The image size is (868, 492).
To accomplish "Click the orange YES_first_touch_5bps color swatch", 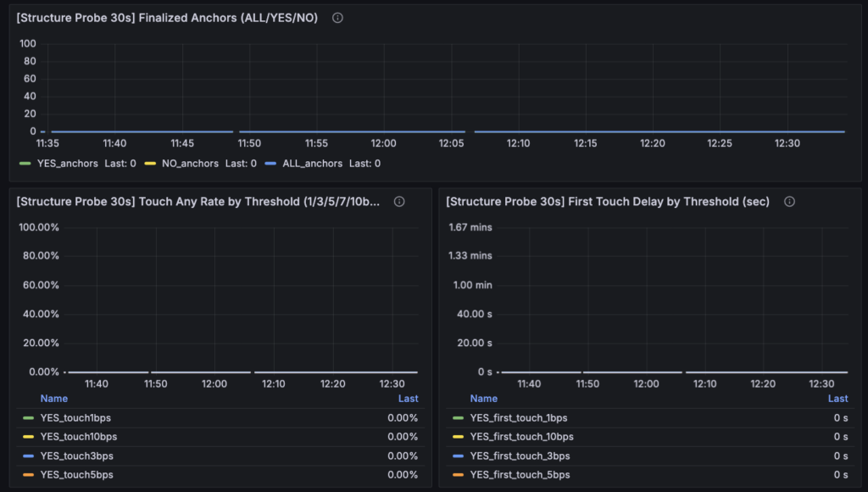I will pos(458,475).
